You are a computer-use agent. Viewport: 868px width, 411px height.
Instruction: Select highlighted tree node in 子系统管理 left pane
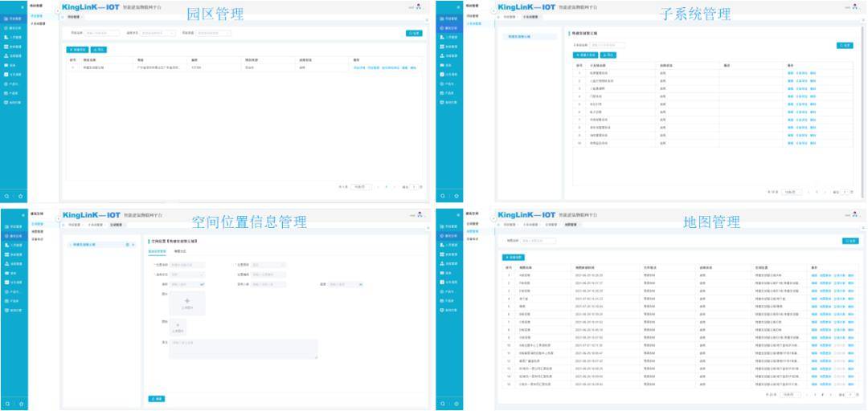point(528,36)
